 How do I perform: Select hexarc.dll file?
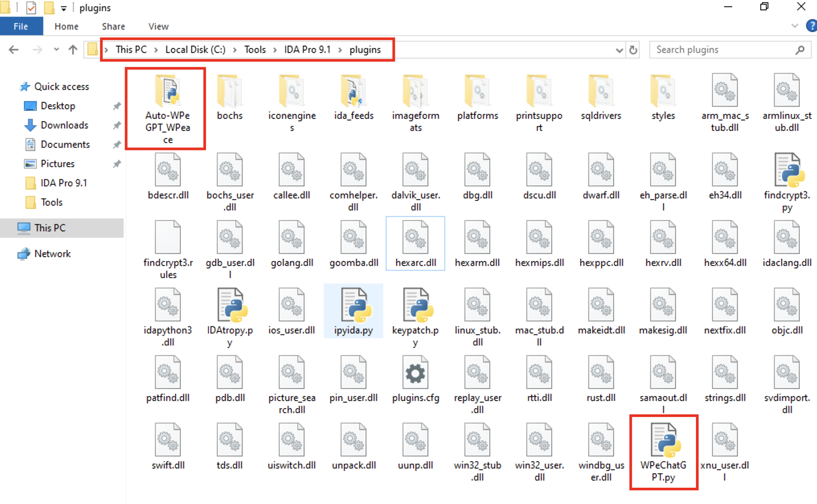[416, 244]
